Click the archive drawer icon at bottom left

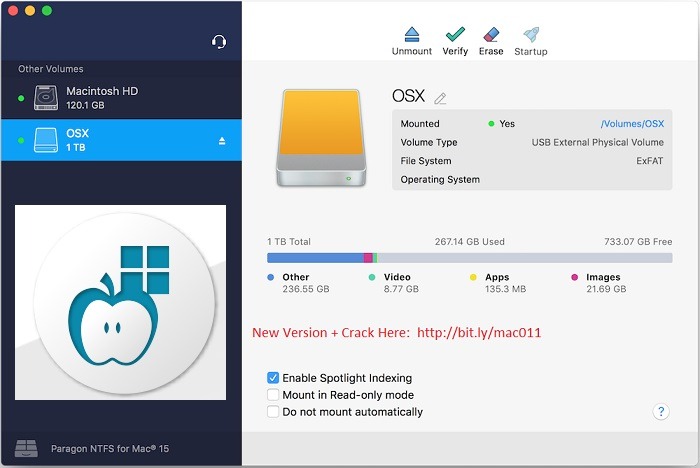(26, 448)
